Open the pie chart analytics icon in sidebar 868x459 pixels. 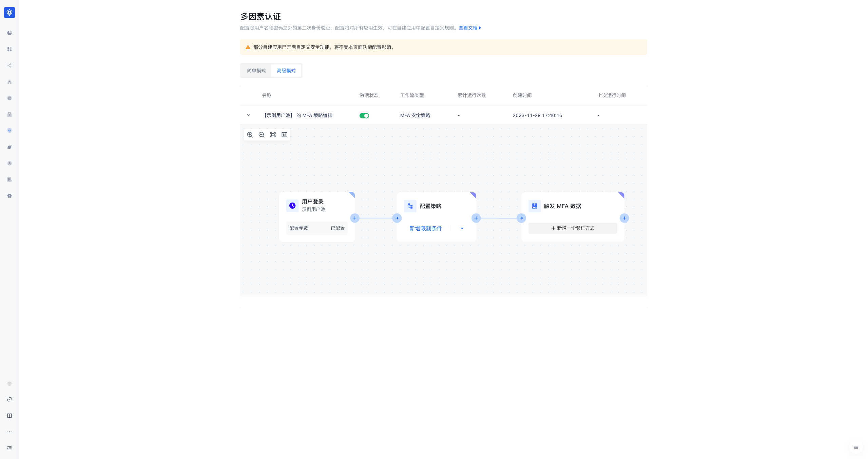point(9,33)
